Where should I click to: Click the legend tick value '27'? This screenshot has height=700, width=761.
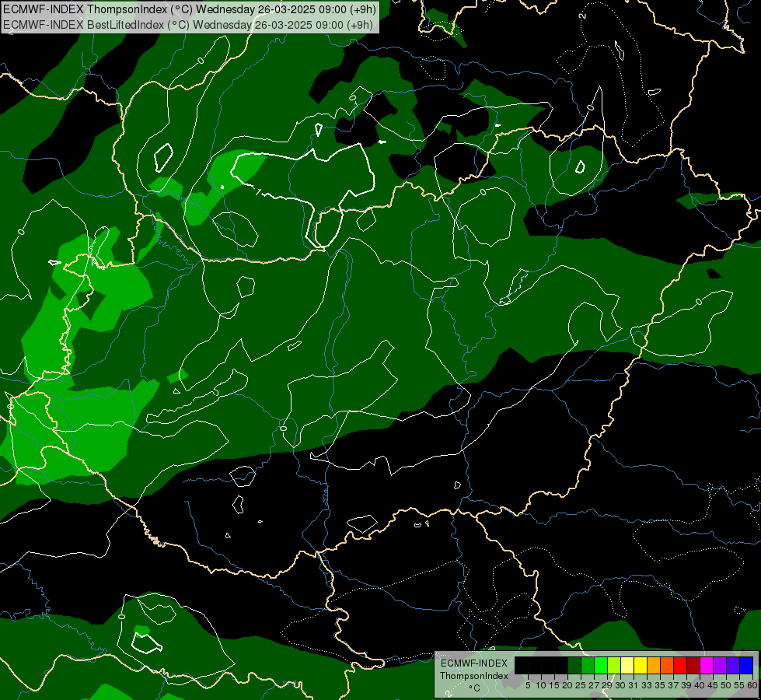point(594,685)
